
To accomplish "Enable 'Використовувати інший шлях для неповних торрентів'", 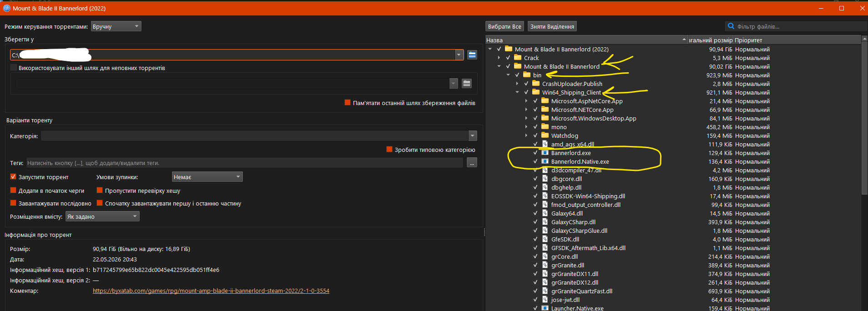I will coord(13,68).
